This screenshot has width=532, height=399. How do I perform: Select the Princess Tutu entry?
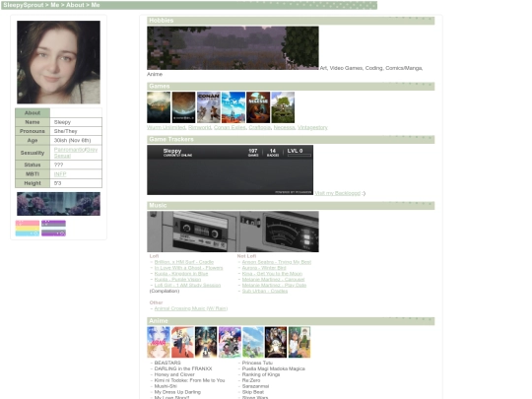coord(257,363)
